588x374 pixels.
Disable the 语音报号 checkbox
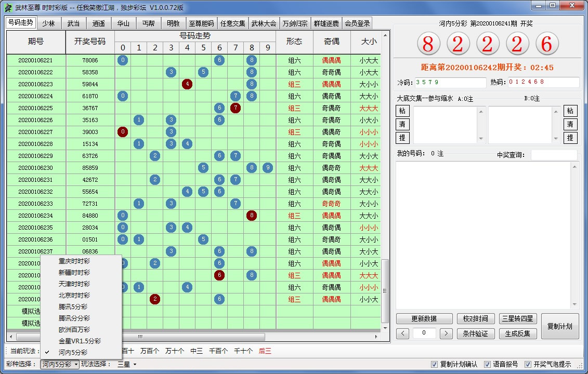click(x=487, y=364)
